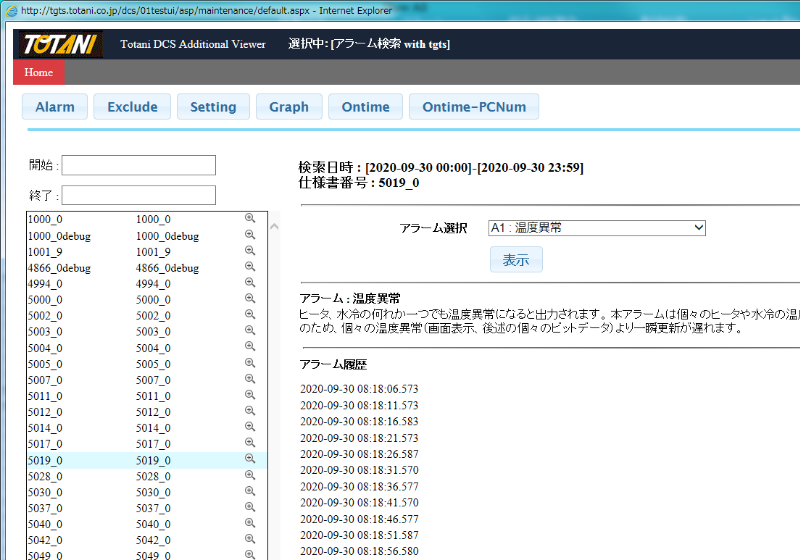Click the Ontime-PCNum button
The image size is (800, 560).
point(474,107)
